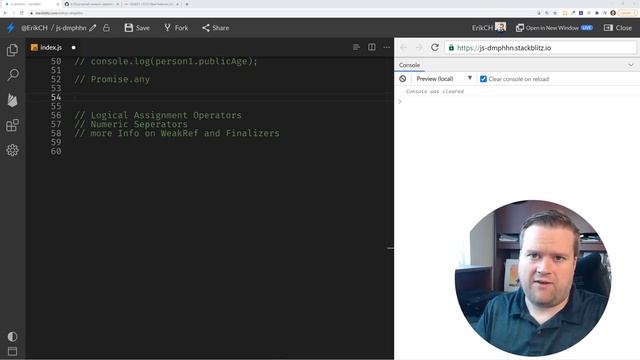
Task: Edit project name with pencil icon
Action: (93, 28)
